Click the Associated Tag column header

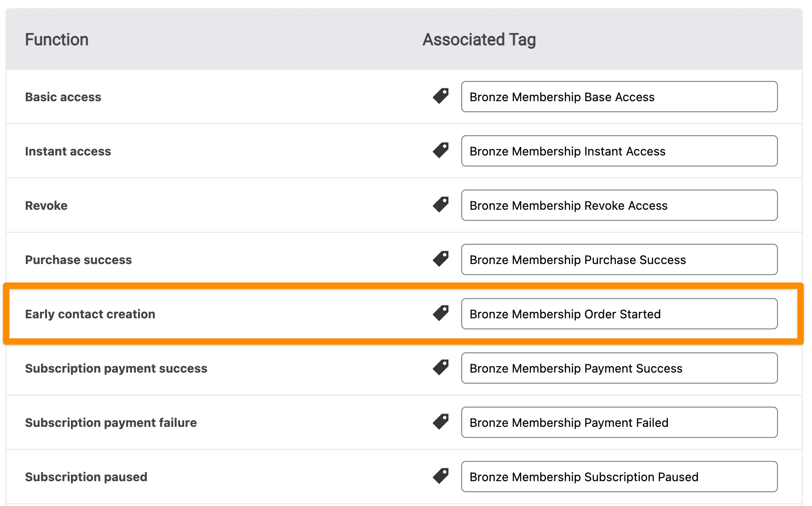coord(479,40)
